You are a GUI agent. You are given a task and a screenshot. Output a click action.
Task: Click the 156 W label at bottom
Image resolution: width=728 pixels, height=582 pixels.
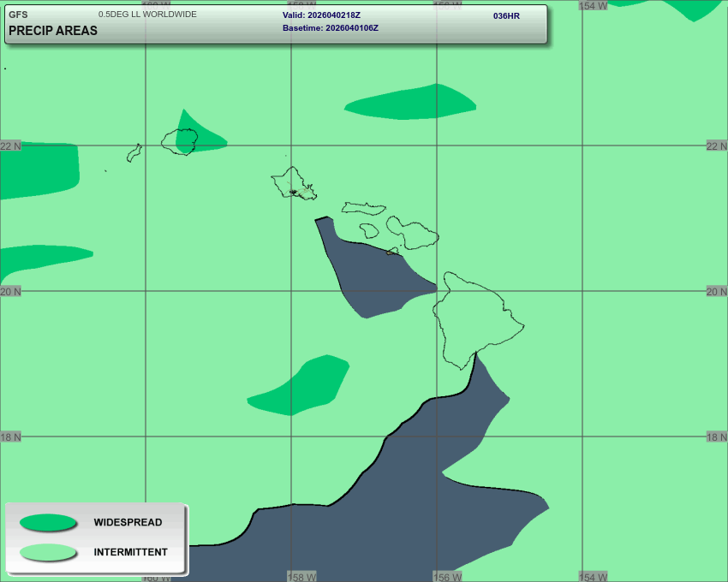coord(446,577)
